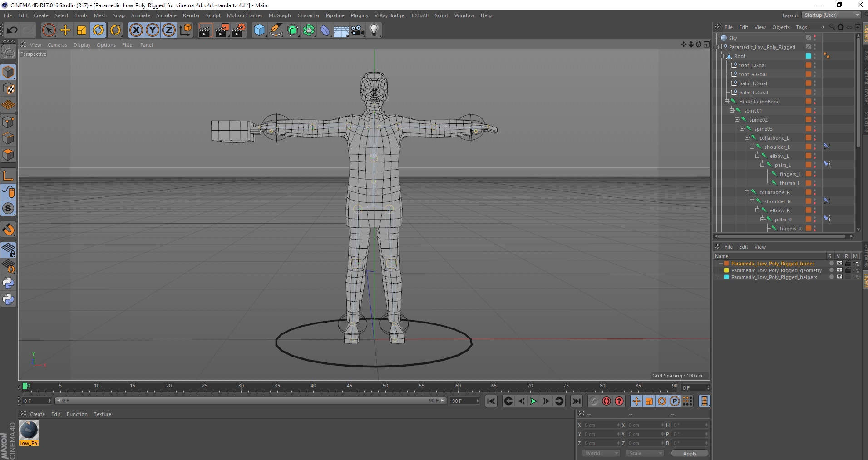The width and height of the screenshot is (868, 460).
Task: Toggle visibility of Paramedic_Low_Poly_Rigged_helpers layer
Action: (839, 277)
